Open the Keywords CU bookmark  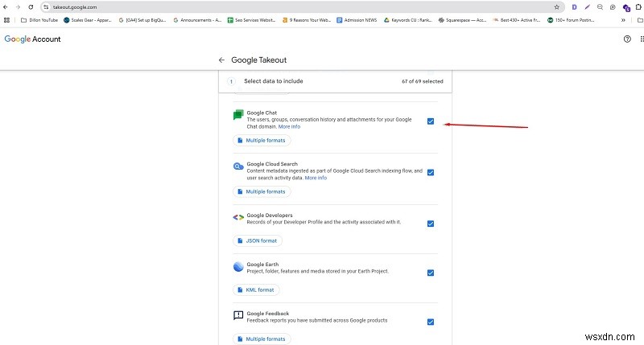408,19
